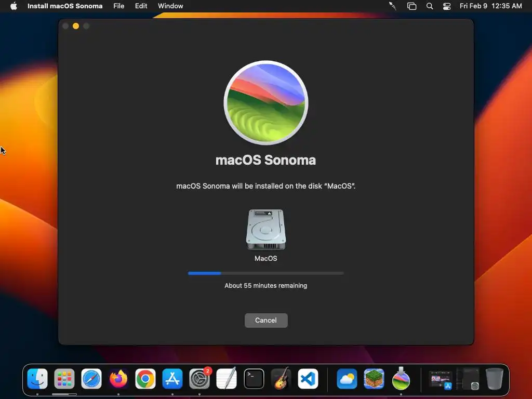532x399 pixels.
Task: Open the Window menu
Action: click(170, 6)
